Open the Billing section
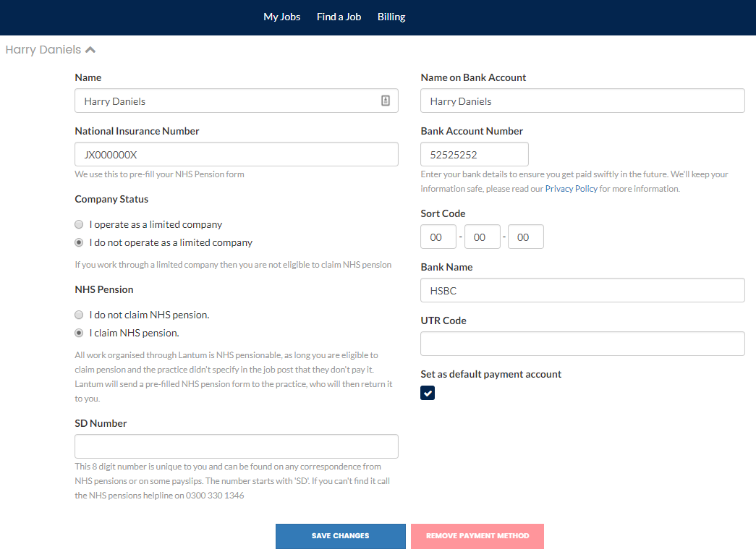The height and width of the screenshot is (552, 756). coord(391,17)
